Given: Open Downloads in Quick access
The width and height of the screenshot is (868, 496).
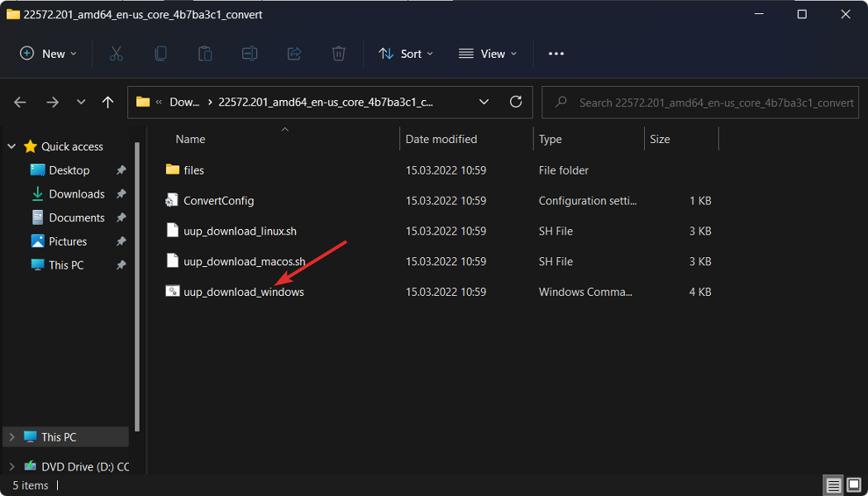Looking at the screenshot, I should (76, 193).
